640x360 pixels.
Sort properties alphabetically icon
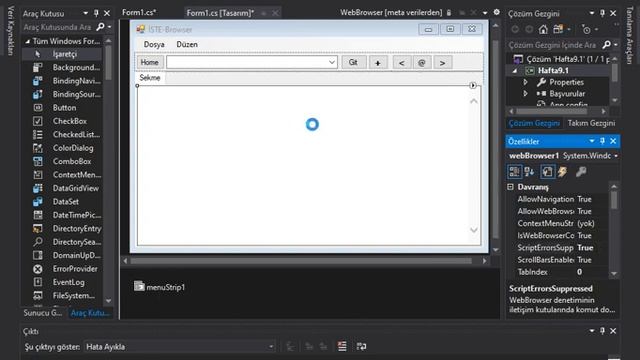pos(529,172)
